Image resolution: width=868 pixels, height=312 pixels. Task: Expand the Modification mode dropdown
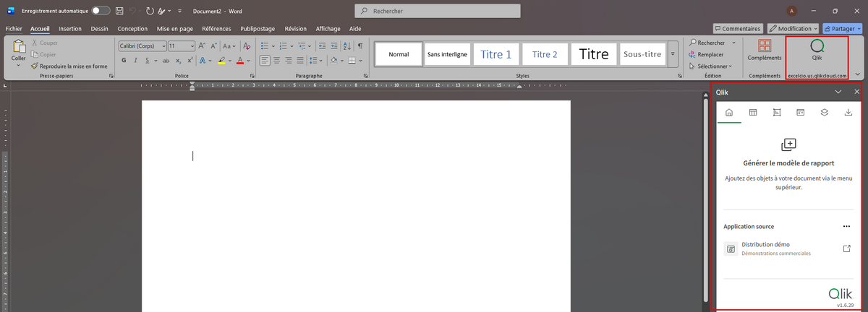(793, 28)
